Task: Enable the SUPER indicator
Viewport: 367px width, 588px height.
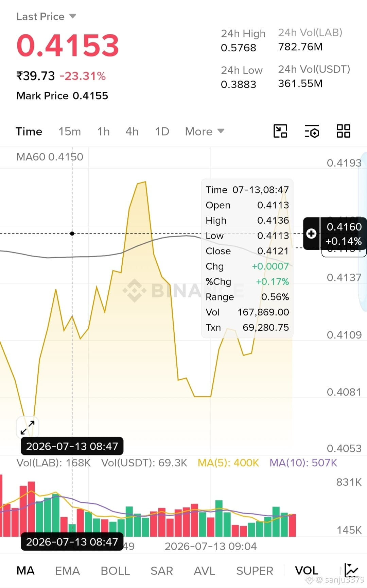Action: tap(255, 571)
